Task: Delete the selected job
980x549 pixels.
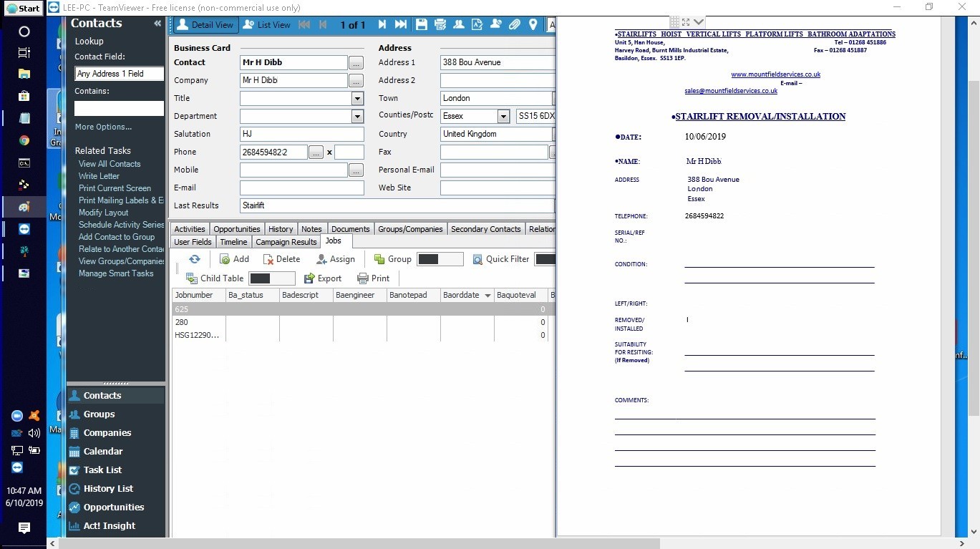Action: tap(281, 259)
